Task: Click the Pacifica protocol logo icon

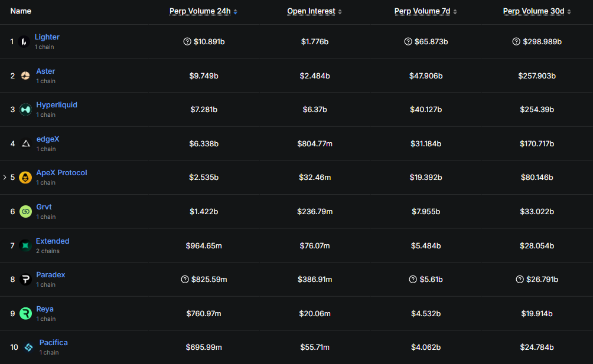Action: (28, 347)
